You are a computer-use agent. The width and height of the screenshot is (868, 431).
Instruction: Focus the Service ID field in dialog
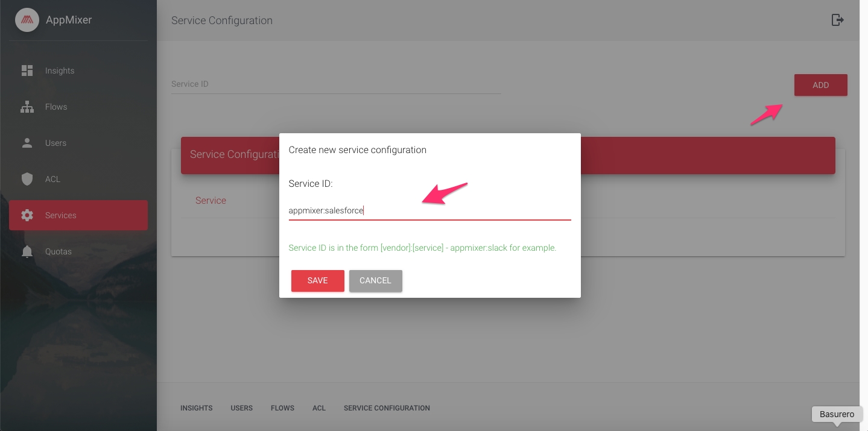429,210
